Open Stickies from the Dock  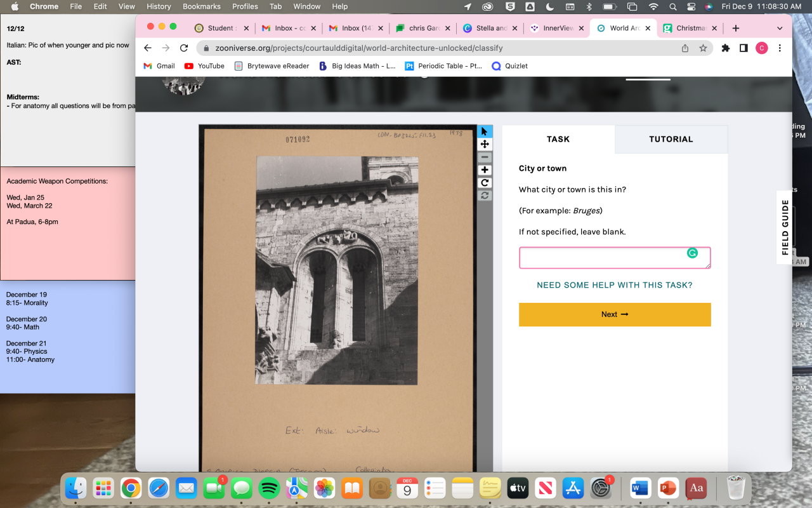[x=491, y=488]
